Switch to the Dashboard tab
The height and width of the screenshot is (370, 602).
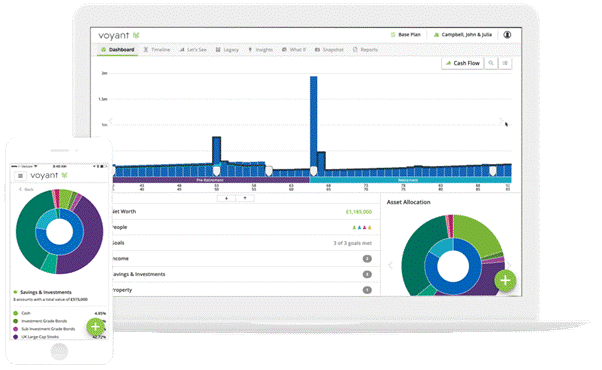[117, 50]
